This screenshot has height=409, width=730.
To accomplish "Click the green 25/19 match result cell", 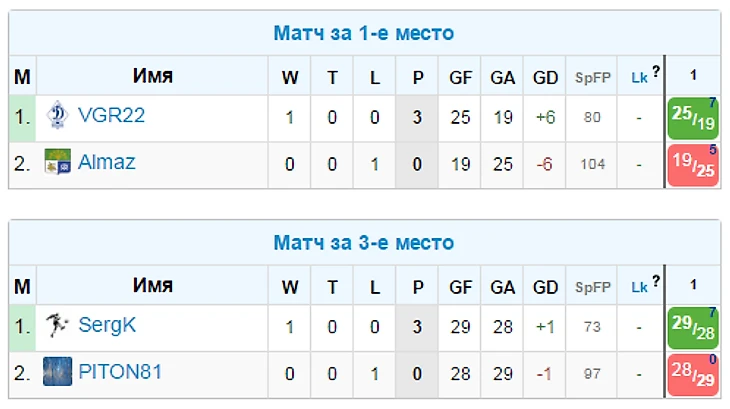I will point(693,118).
